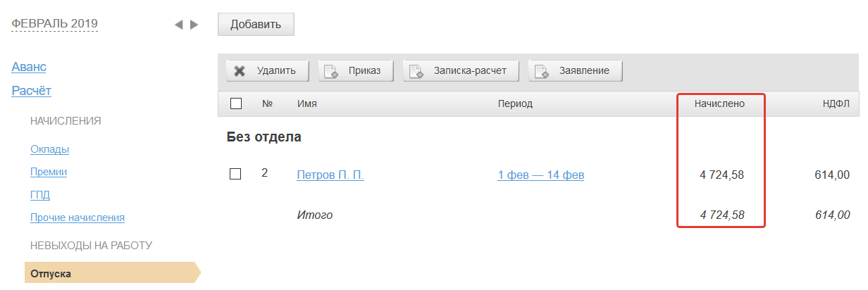
Task: Click the Записка-расчет document icon
Action: point(414,71)
